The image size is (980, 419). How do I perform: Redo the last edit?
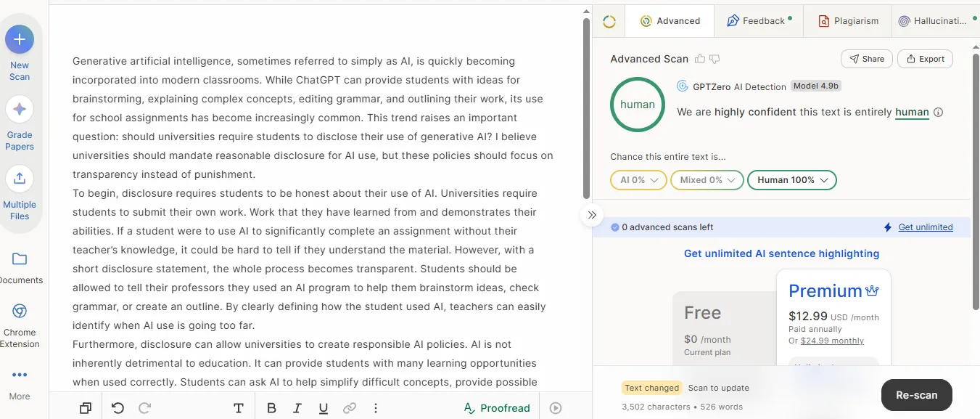[x=144, y=408]
